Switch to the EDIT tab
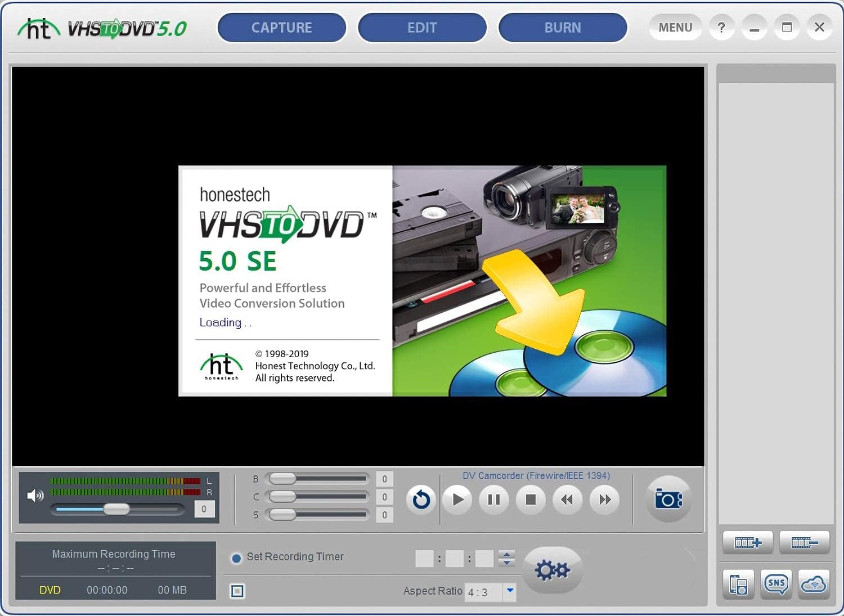This screenshot has height=616, width=844. [x=422, y=28]
